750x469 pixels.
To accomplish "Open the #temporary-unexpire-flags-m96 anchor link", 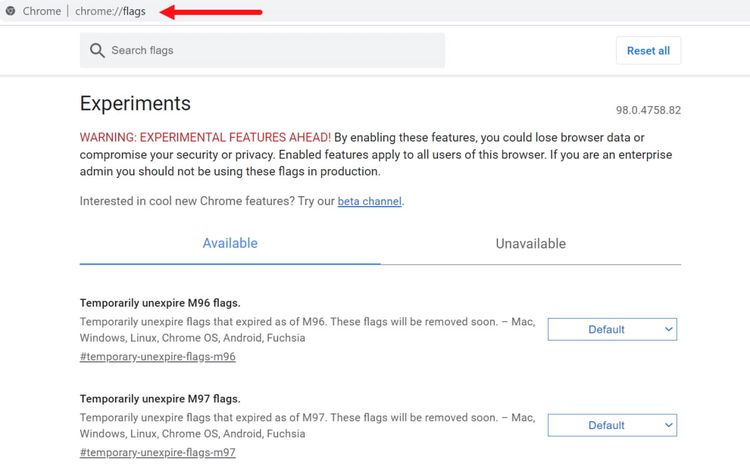I will tap(157, 357).
